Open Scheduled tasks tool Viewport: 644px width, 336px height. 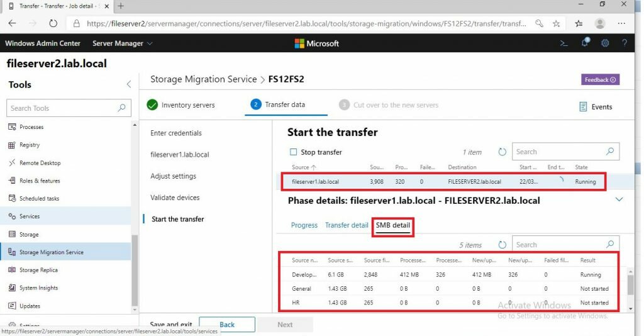(x=39, y=198)
